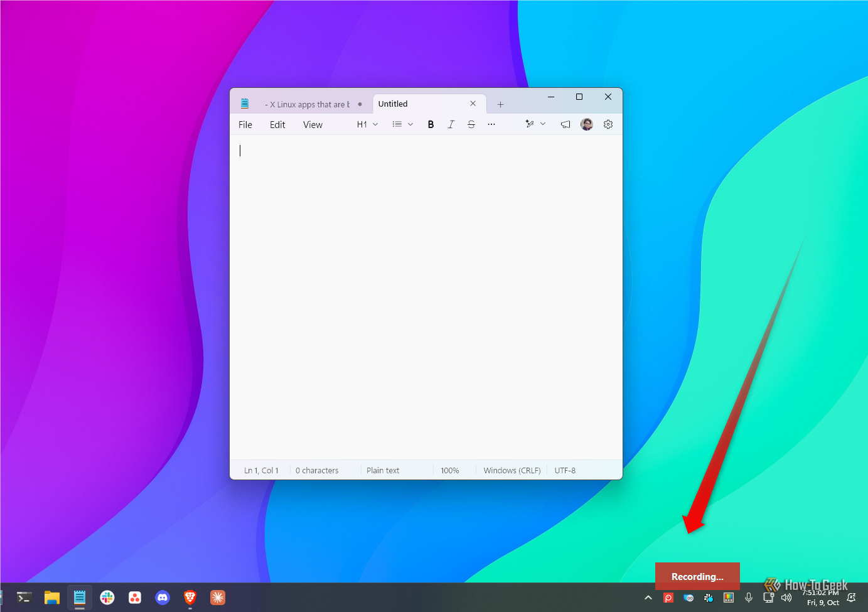
Task: Open Discord from the taskbar
Action: [163, 598]
